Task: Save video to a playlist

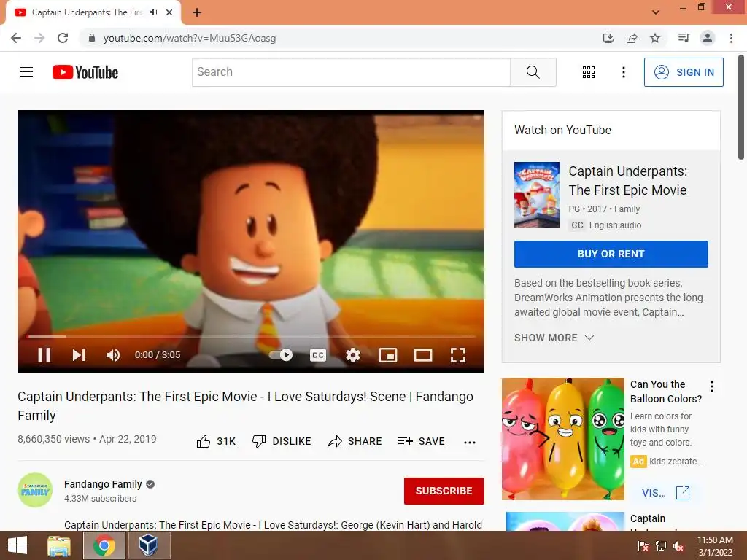Action: (x=422, y=441)
